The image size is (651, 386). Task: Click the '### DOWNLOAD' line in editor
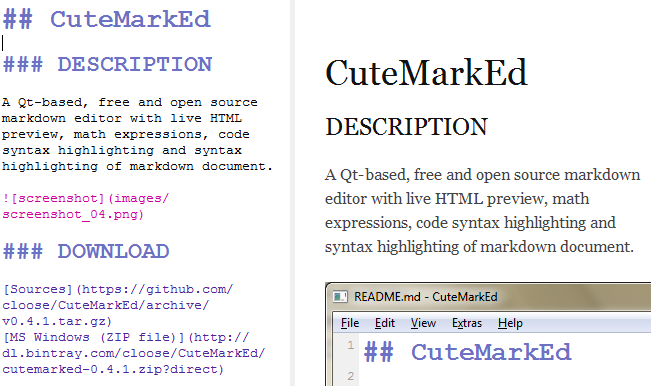[86, 251]
